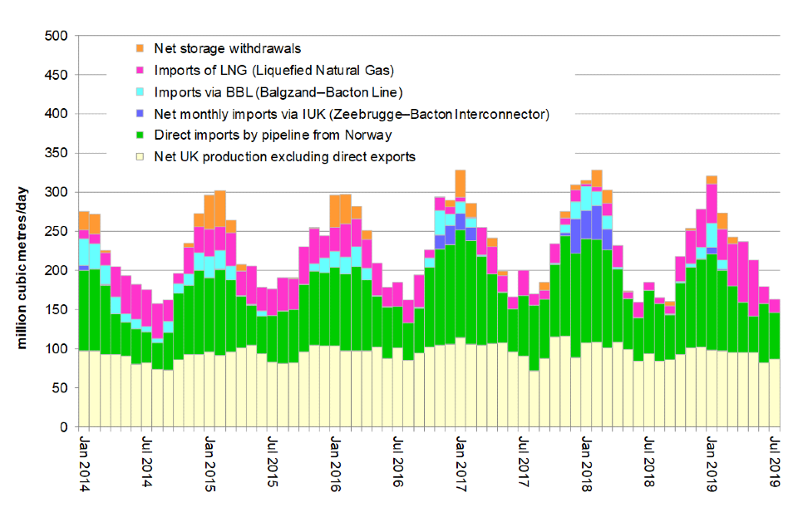Click the pale yellow UK production legend swatch

tap(140, 157)
